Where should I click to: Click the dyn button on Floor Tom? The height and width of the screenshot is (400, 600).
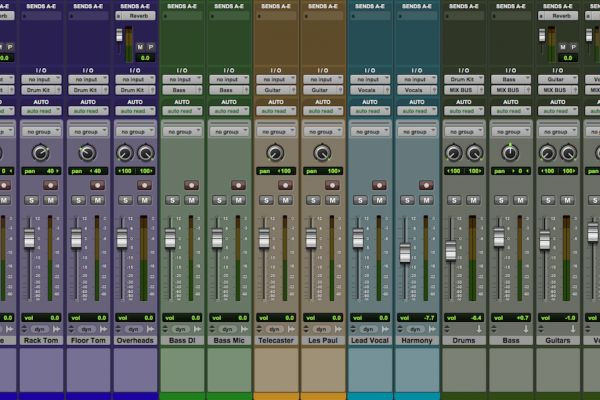point(86,329)
